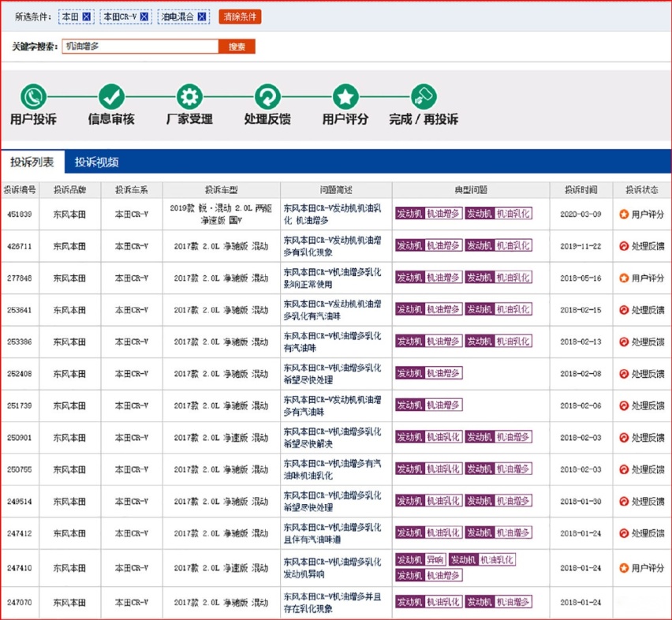This screenshot has width=672, height=620.
Task: Click 发动机 机油乳化 tag in row 250901
Action: 428,437
